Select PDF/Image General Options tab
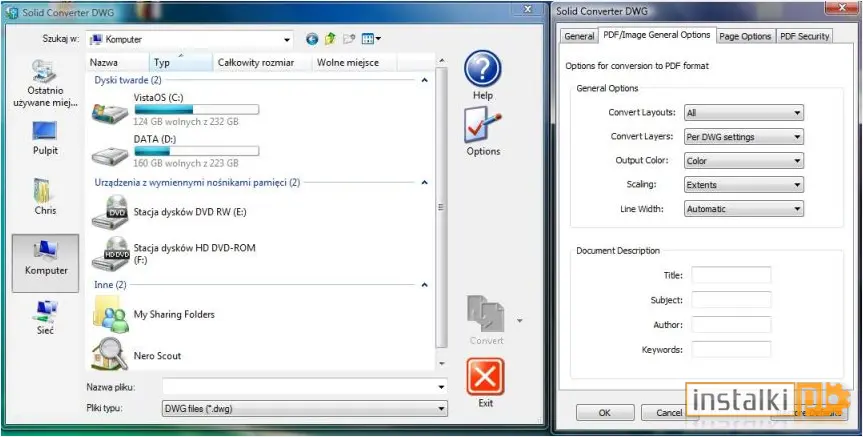The height and width of the screenshot is (437, 863). [x=657, y=35]
